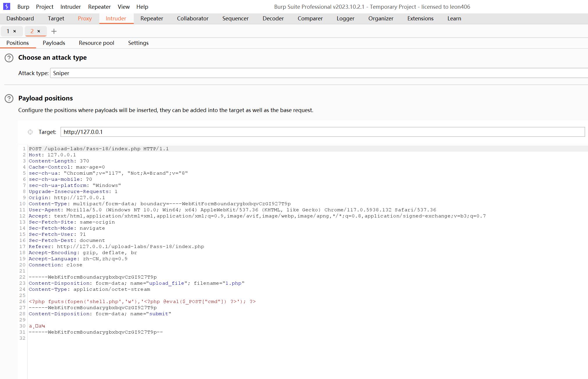Image resolution: width=588 pixels, height=379 pixels.
Task: Switch to the Target tab
Action: 56,18
